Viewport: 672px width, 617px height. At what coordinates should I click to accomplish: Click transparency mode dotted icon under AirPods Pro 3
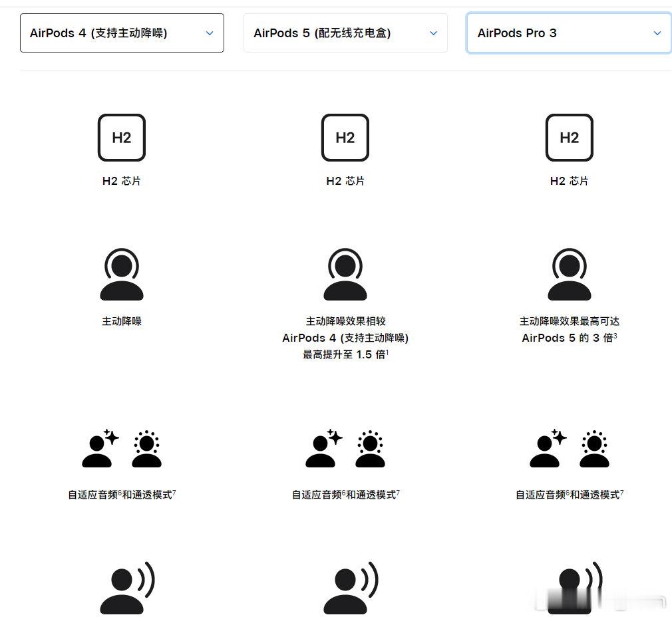(594, 448)
